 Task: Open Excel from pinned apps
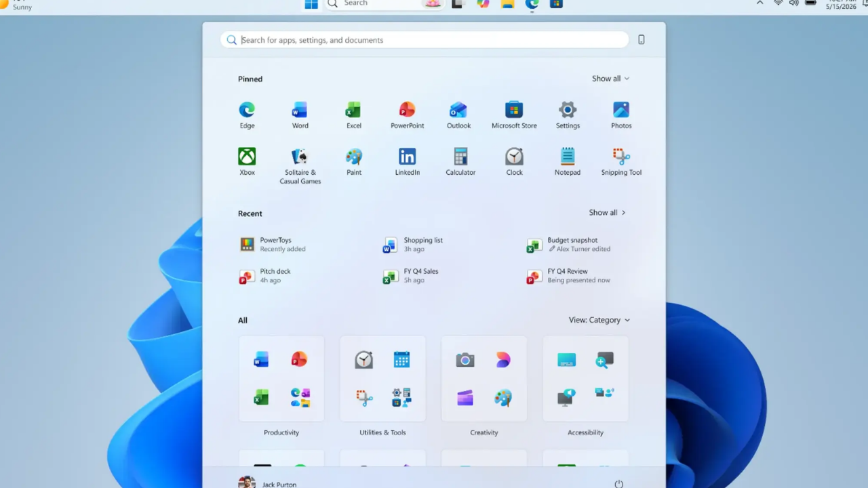pyautogui.click(x=354, y=115)
